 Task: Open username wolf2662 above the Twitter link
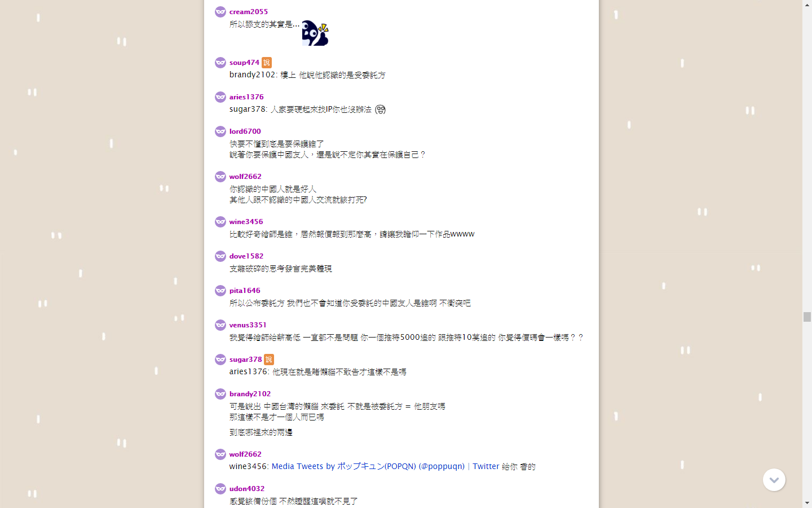245,454
